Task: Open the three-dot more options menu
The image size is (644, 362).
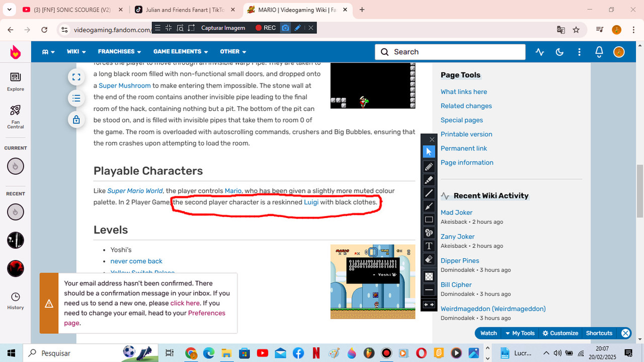Action: click(x=579, y=52)
